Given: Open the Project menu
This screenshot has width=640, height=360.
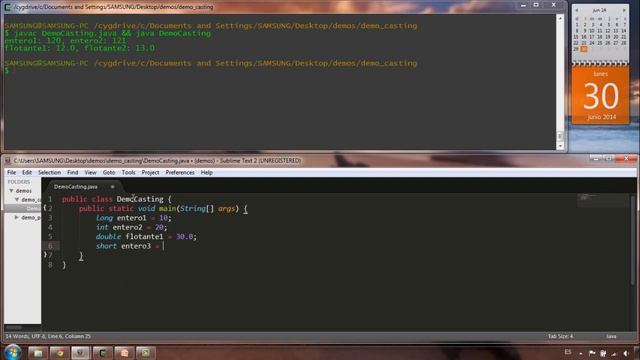Looking at the screenshot, I should click(151, 172).
